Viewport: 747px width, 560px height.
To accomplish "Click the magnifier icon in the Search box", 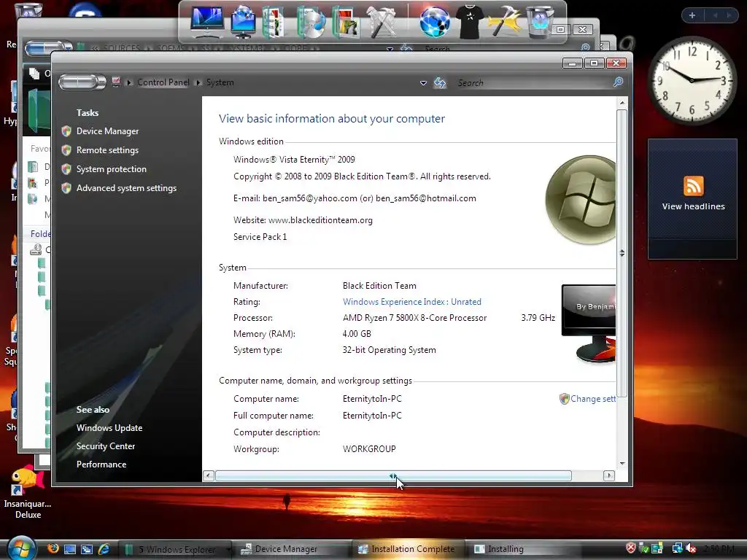I will 619,82.
